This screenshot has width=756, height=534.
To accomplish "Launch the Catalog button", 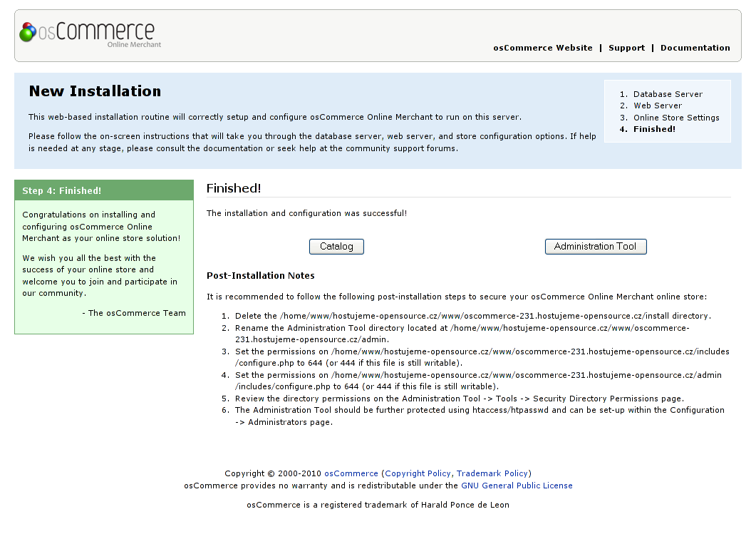I will [x=336, y=247].
